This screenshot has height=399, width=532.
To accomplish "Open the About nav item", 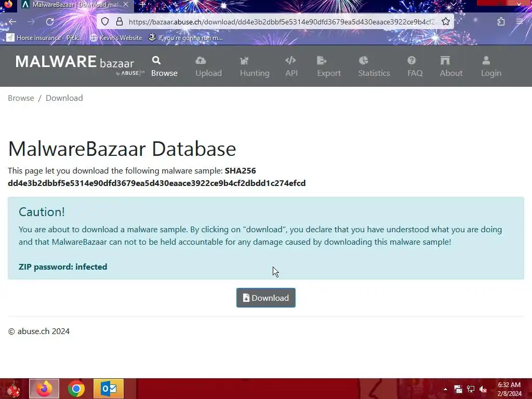I will coord(451,66).
